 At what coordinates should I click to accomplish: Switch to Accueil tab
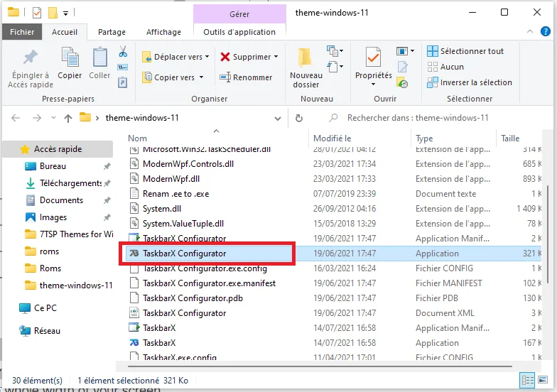click(x=65, y=32)
